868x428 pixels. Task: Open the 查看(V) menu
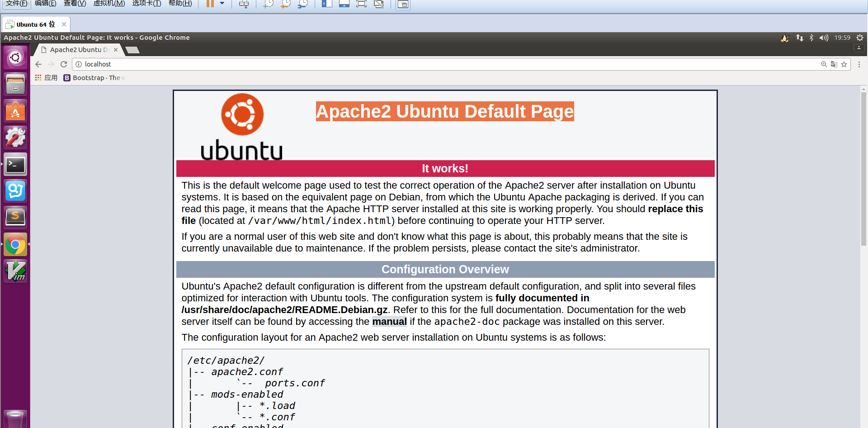[75, 4]
